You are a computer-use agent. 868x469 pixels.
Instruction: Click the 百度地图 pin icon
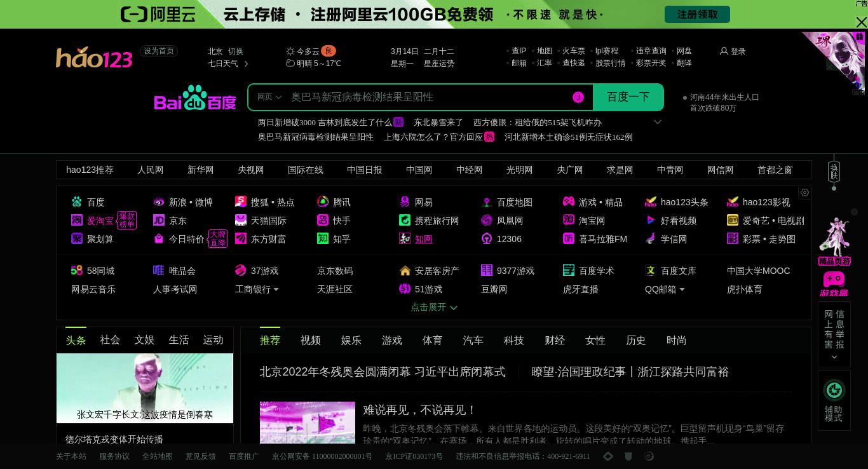coord(487,202)
